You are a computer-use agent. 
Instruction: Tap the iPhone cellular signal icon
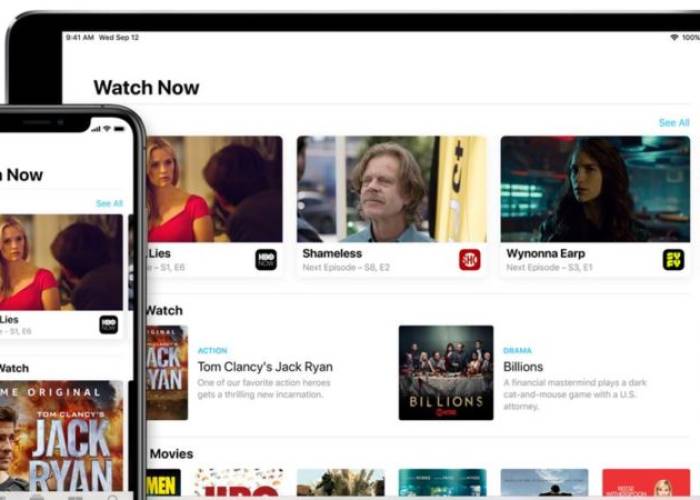[96, 129]
